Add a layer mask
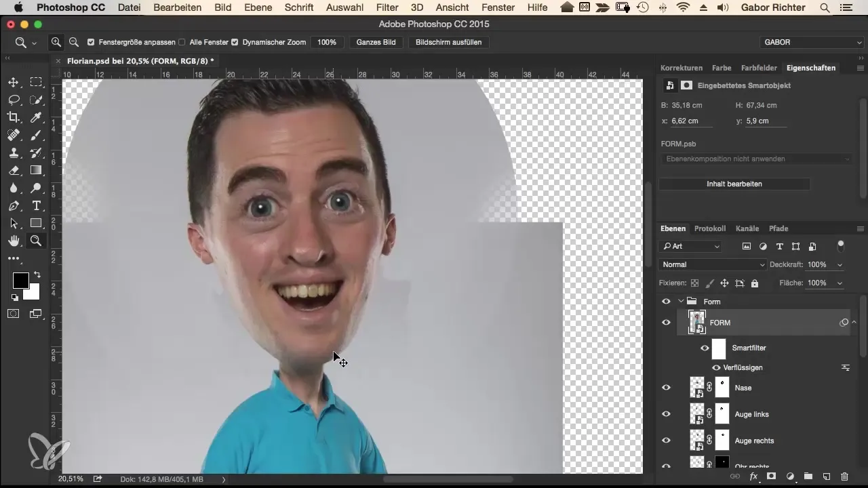This screenshot has height=488, width=868. pos(771,476)
